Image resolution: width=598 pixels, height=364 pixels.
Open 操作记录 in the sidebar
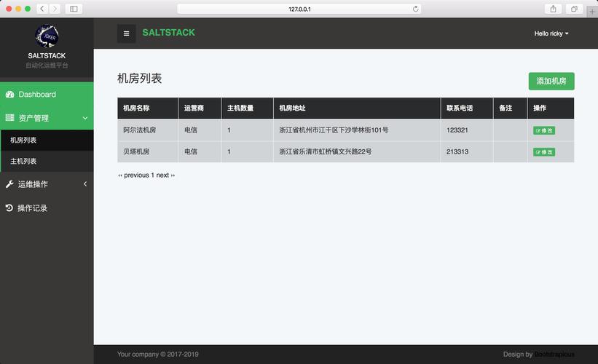(47, 207)
